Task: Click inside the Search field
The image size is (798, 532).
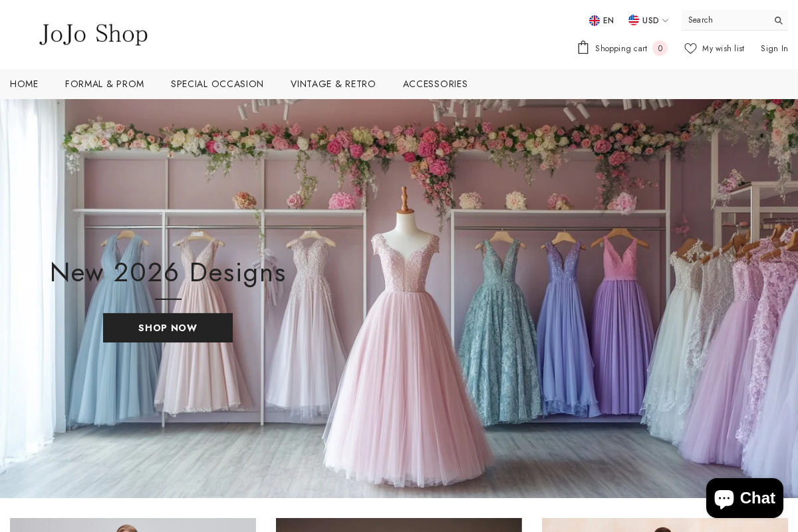Action: tap(725, 20)
